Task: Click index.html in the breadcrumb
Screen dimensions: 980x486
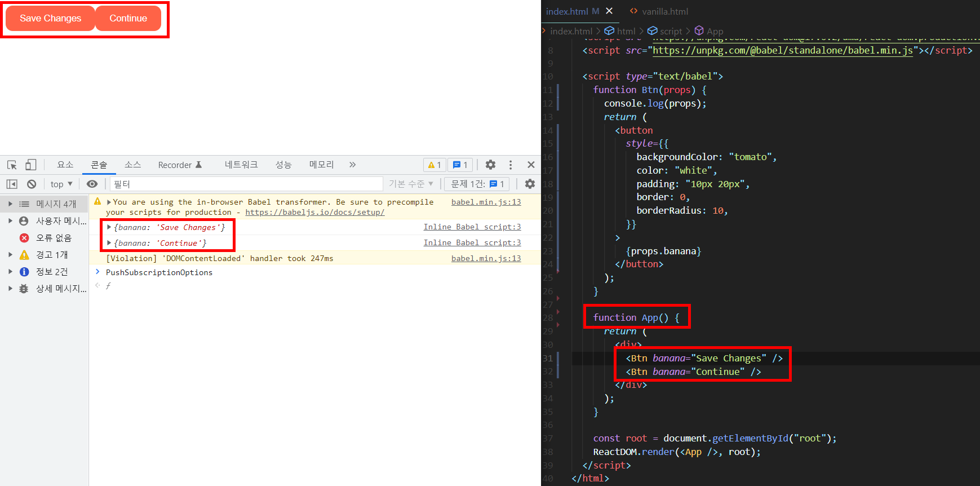Action: pos(571,31)
